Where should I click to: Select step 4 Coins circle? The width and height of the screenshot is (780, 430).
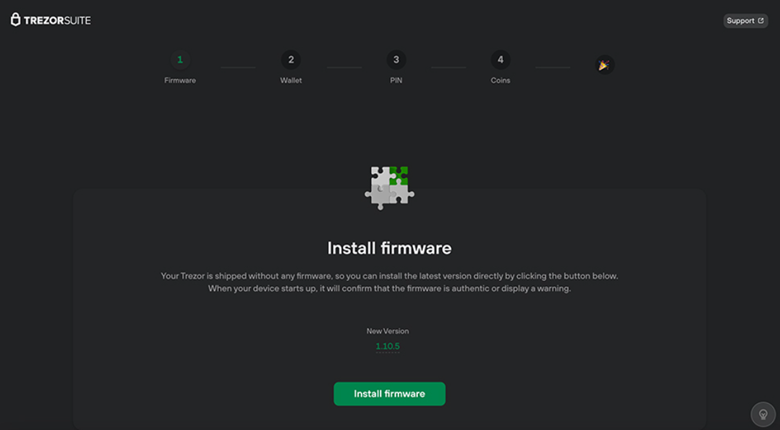tap(500, 60)
